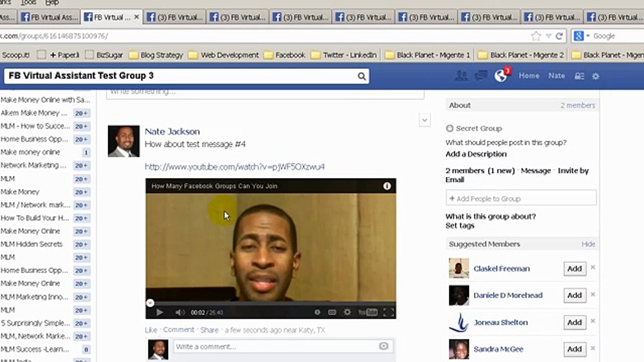This screenshot has width=644, height=362.
Task: Click the Google search box in browser
Action: pos(617,36)
